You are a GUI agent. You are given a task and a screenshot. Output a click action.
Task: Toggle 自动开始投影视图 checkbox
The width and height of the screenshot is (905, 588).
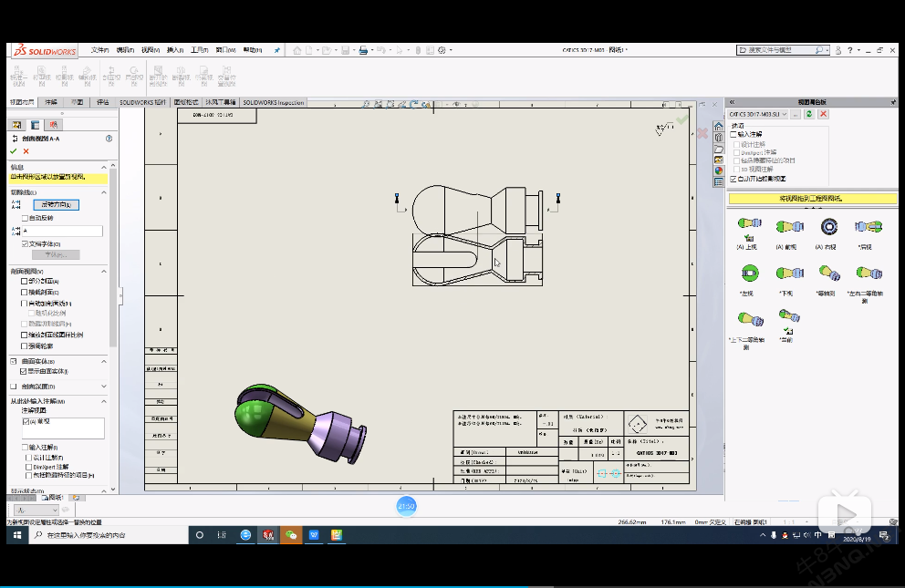(733, 180)
